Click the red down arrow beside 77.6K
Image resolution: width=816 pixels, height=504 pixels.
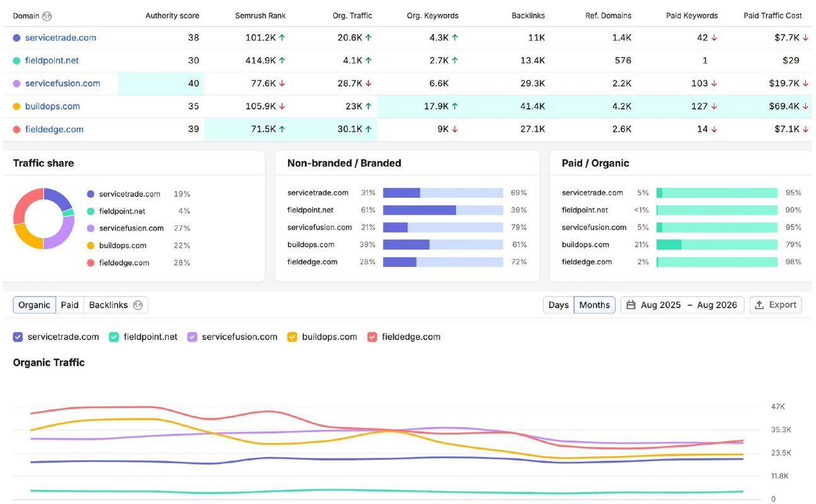282,83
